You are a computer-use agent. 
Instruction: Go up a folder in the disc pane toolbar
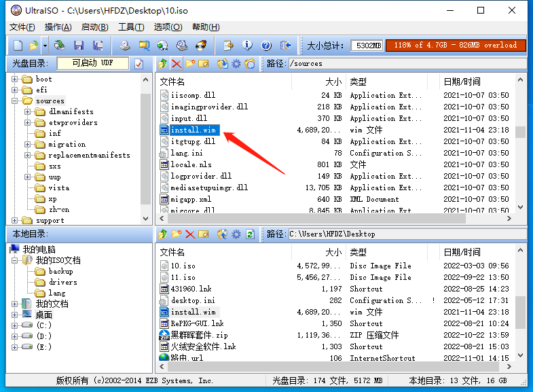click(163, 64)
